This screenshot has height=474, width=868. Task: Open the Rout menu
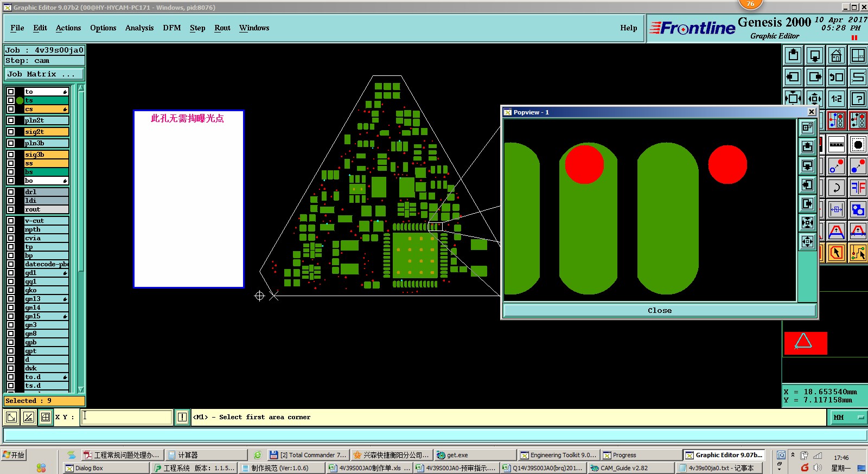222,28
